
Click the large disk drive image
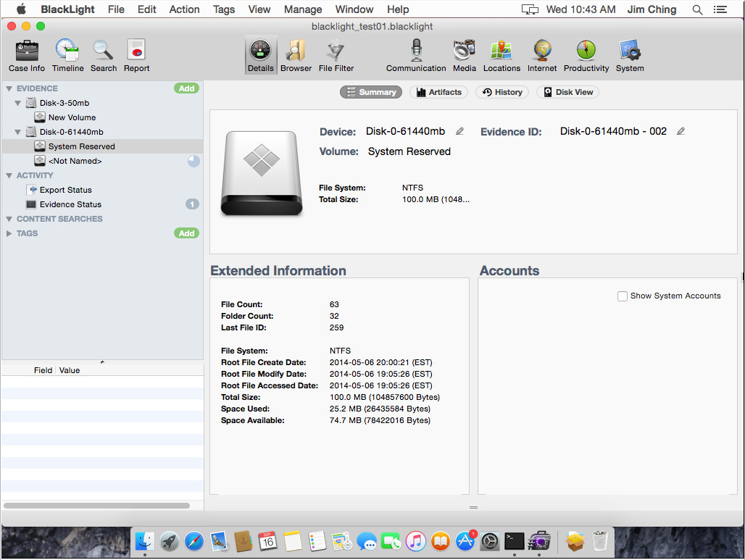tap(262, 173)
